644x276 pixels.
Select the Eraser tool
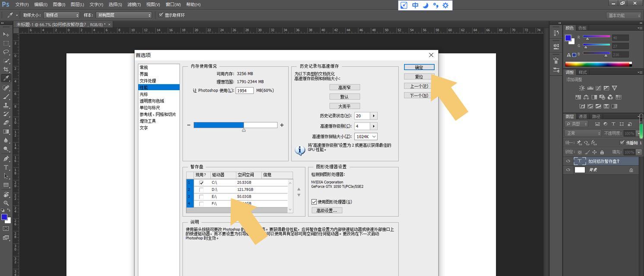[6, 123]
